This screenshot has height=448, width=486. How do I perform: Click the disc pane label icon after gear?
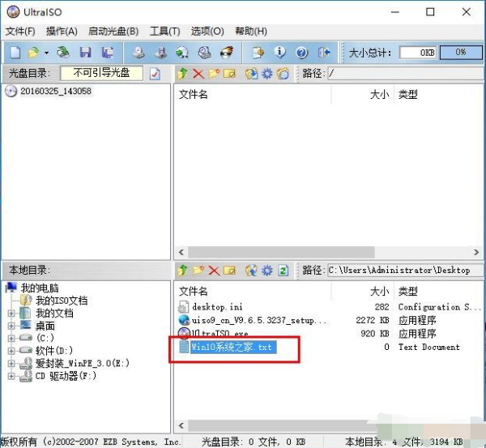click(x=283, y=74)
